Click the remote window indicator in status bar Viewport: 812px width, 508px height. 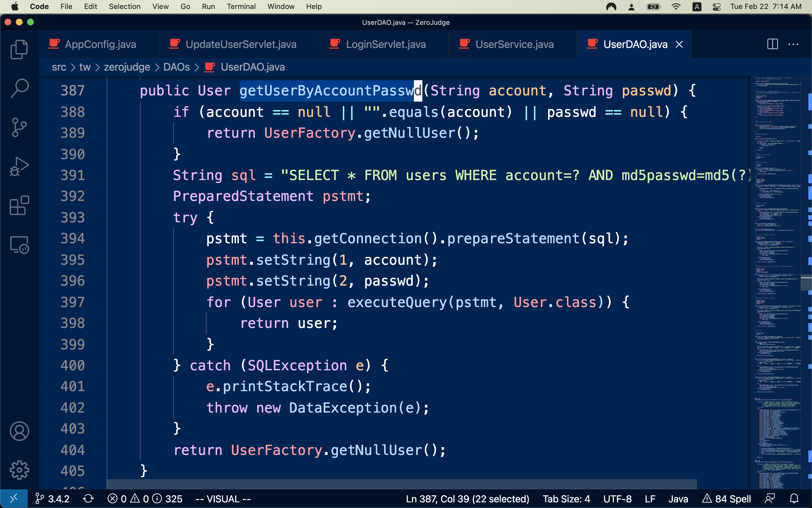click(14, 499)
